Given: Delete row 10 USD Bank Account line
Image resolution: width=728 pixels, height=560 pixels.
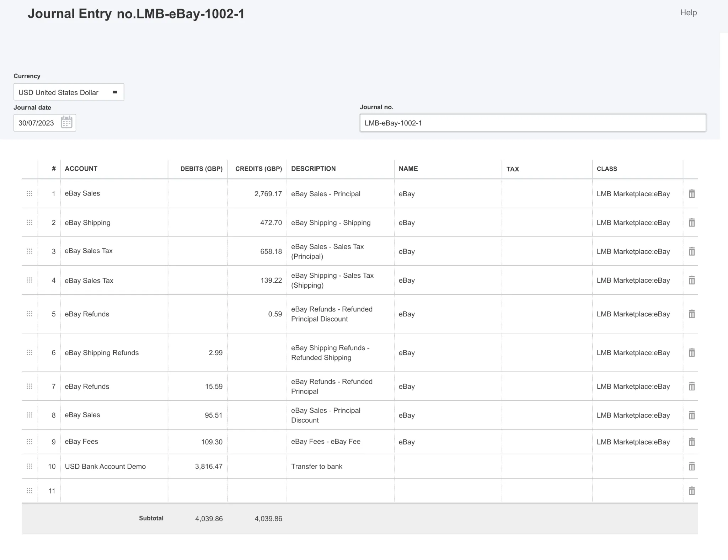Looking at the screenshot, I should coord(692,466).
